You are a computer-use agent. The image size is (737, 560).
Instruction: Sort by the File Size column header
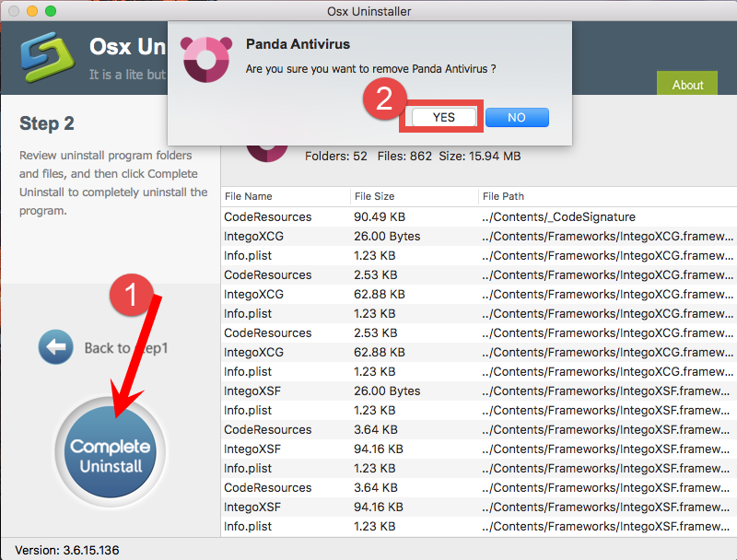click(x=373, y=196)
